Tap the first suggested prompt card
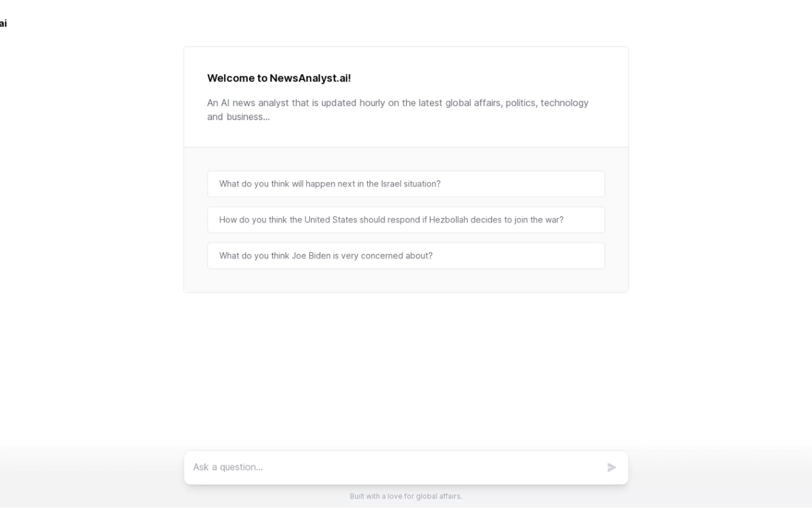This screenshot has width=812, height=508. click(406, 184)
